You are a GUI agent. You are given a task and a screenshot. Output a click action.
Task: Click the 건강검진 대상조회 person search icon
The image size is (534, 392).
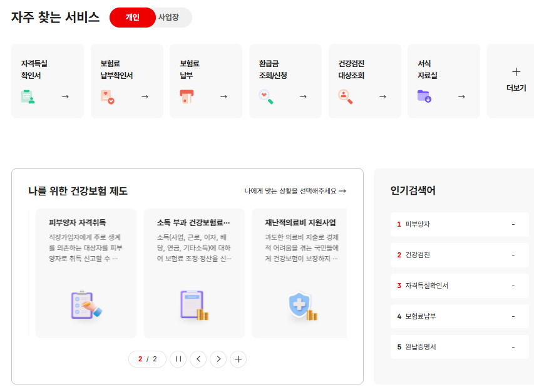(x=345, y=96)
